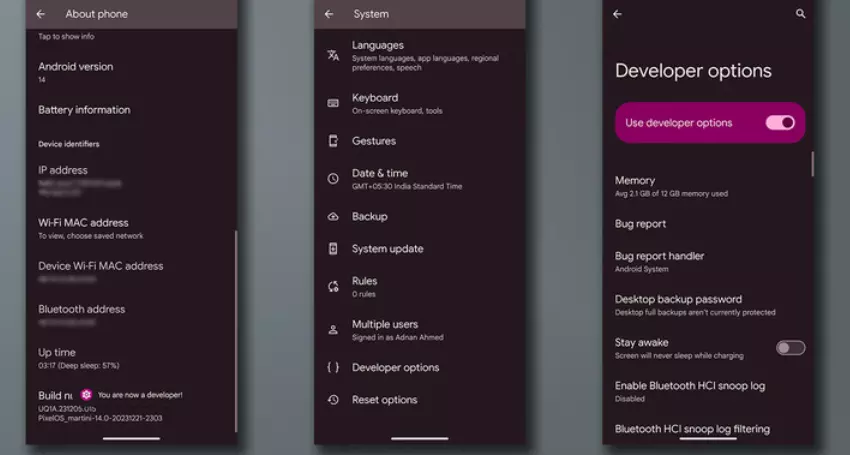850x455 pixels.
Task: Tap the 'System' screen title
Action: coord(371,14)
